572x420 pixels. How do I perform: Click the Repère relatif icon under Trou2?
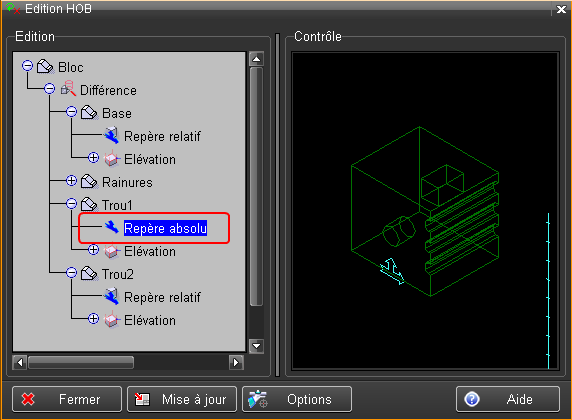112,296
